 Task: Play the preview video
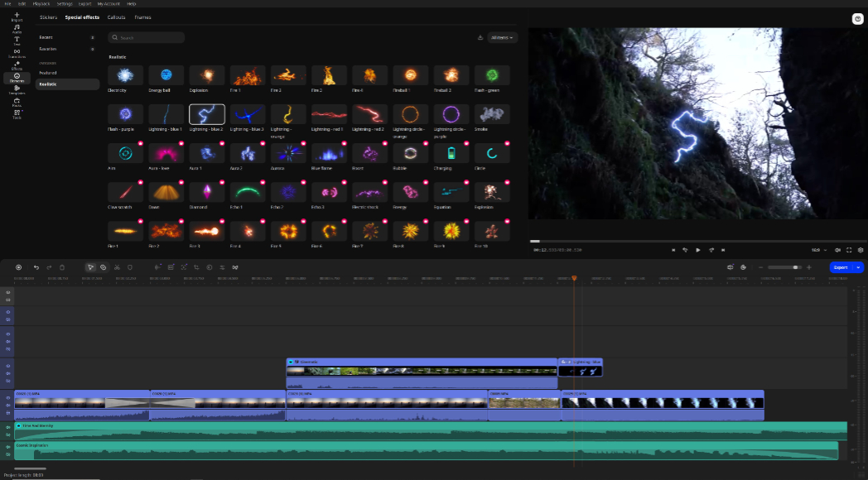(698, 250)
